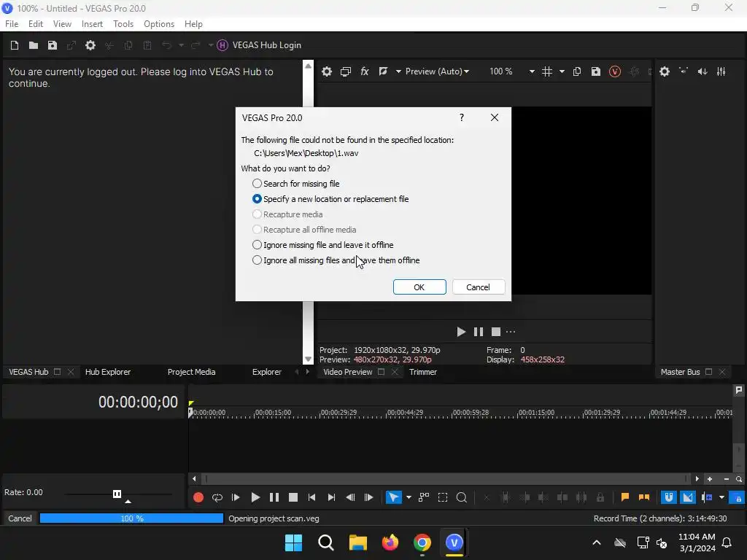The image size is (747, 560).
Task: Start recording with the red record button
Action: pos(198,497)
